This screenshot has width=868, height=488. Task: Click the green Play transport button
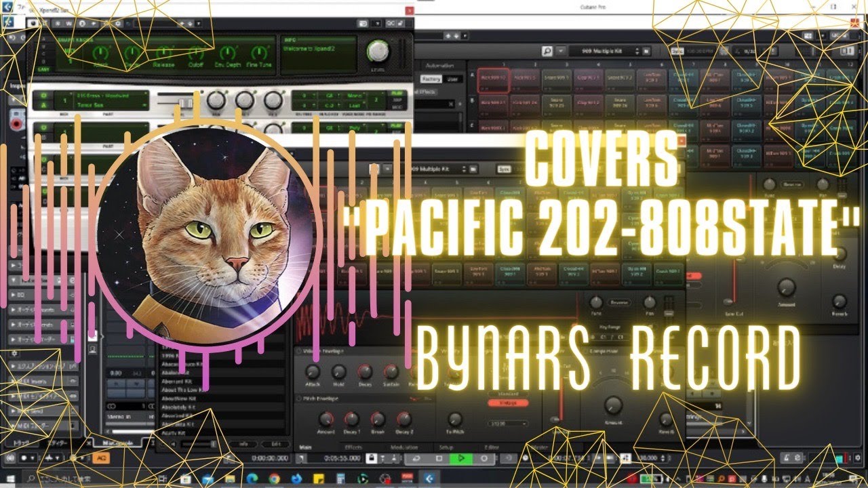pyautogui.click(x=460, y=459)
